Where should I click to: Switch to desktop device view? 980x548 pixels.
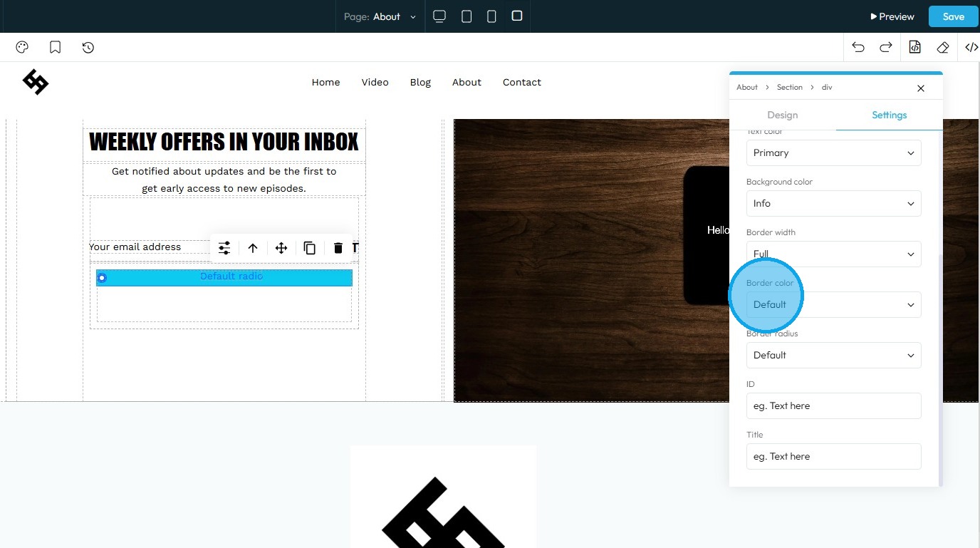(x=439, y=16)
